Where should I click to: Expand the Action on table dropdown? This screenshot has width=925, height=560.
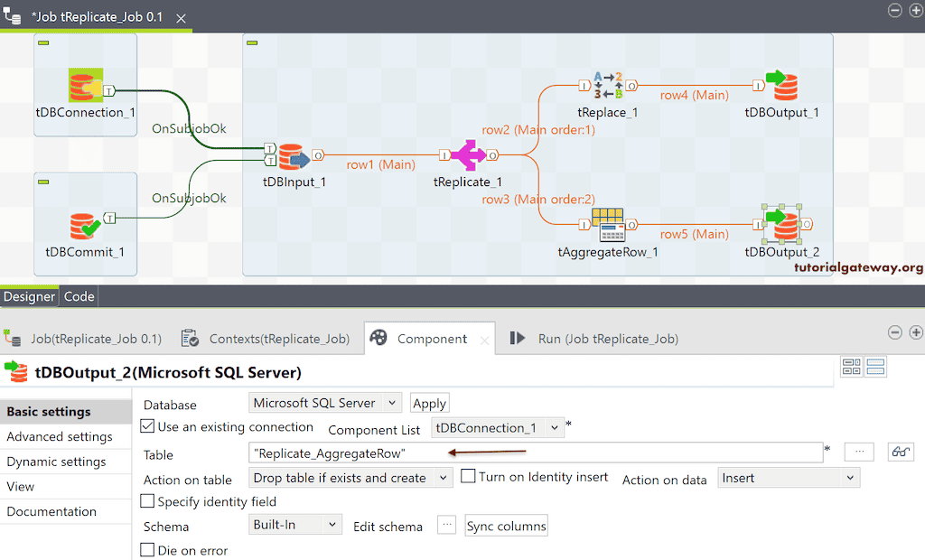[x=350, y=477]
